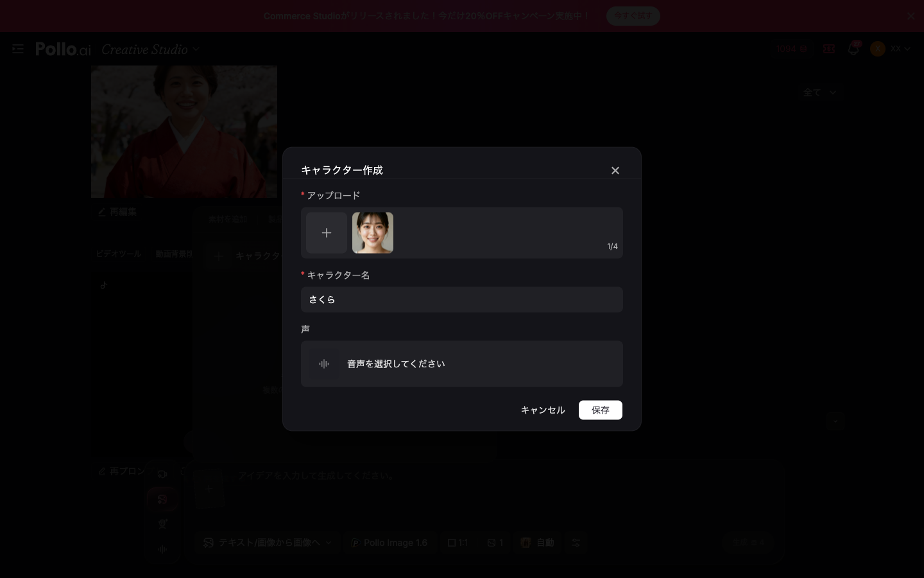Click the scroll-down chevron button at right
This screenshot has height=578, width=924.
[835, 421]
